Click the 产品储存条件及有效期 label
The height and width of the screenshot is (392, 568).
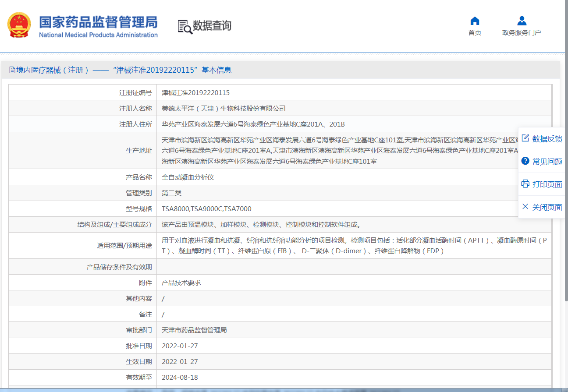point(119,267)
